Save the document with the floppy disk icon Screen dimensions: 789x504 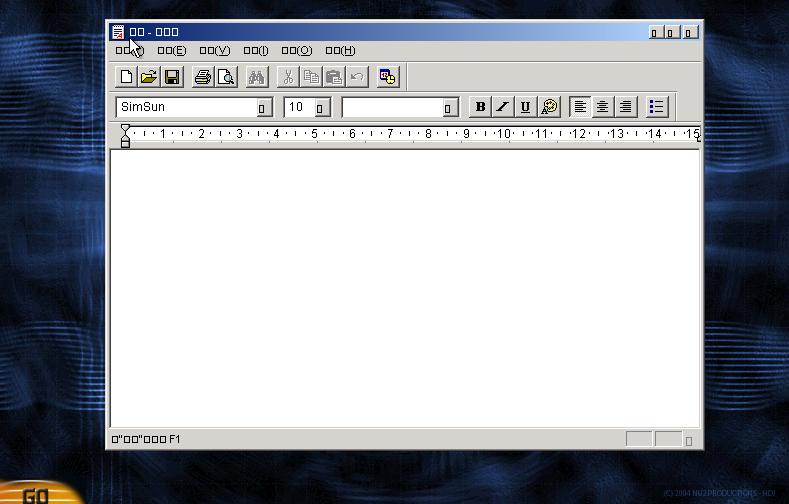(172, 77)
